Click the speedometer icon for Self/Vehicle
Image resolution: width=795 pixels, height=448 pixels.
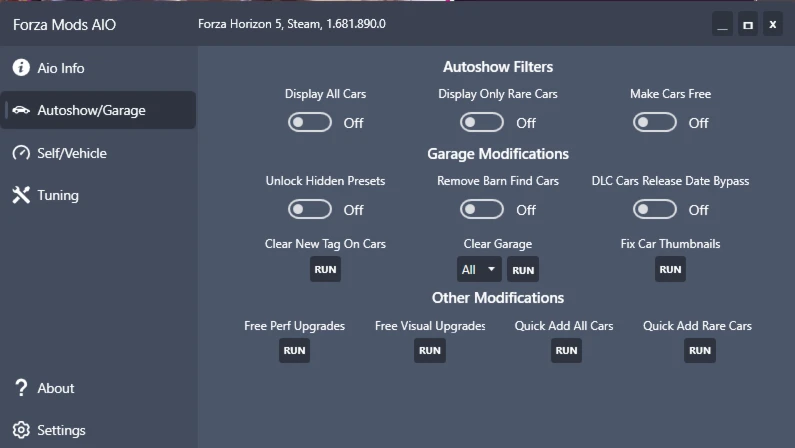[21, 153]
